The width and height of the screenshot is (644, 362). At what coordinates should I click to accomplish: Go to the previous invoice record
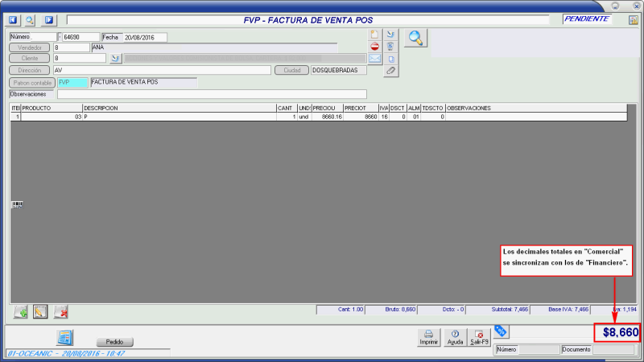coord(13,19)
